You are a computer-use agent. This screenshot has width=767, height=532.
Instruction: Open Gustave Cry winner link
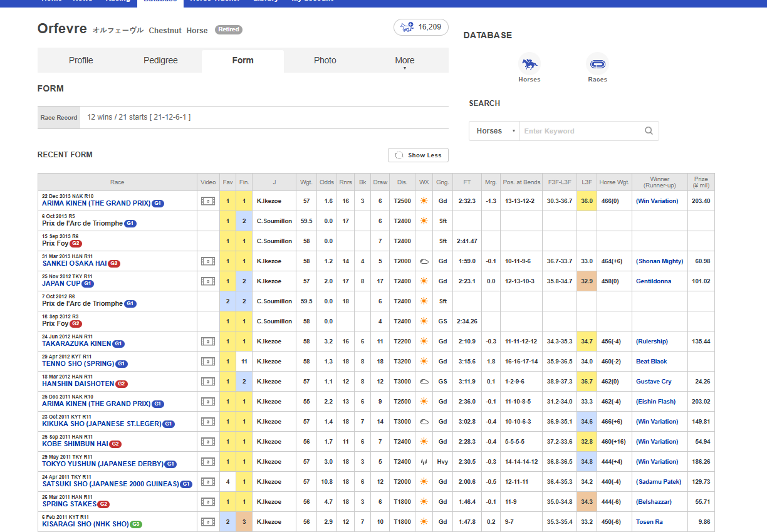653,382
